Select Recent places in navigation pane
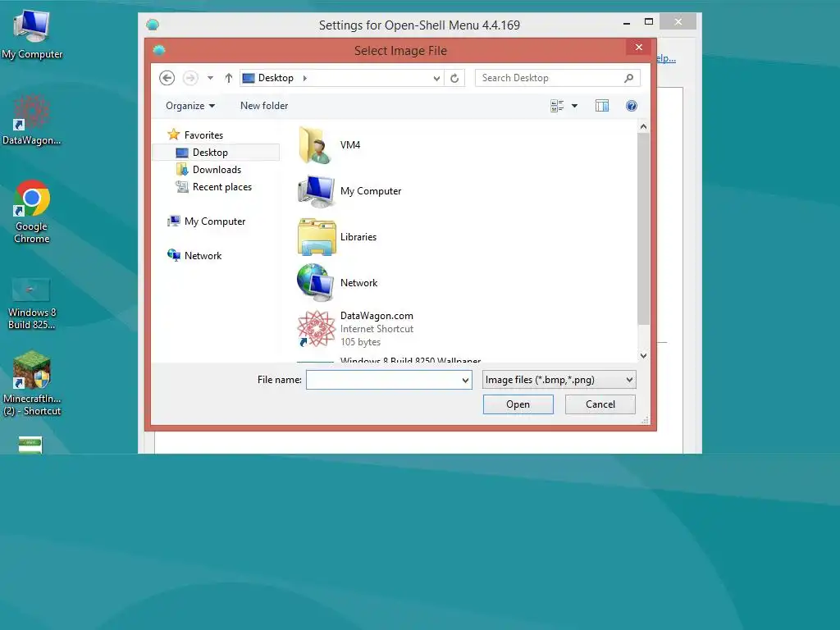The image size is (840, 630). [214, 187]
